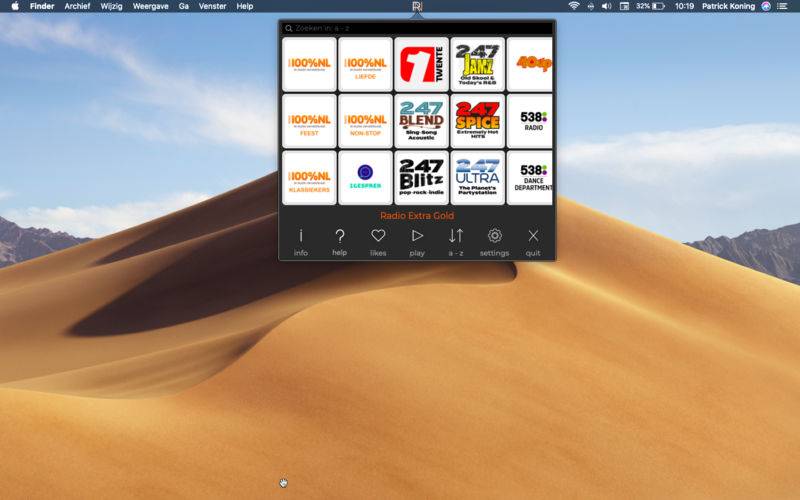This screenshot has height=500, width=800.
Task: Click the 10:19 clock
Action: pos(684,6)
